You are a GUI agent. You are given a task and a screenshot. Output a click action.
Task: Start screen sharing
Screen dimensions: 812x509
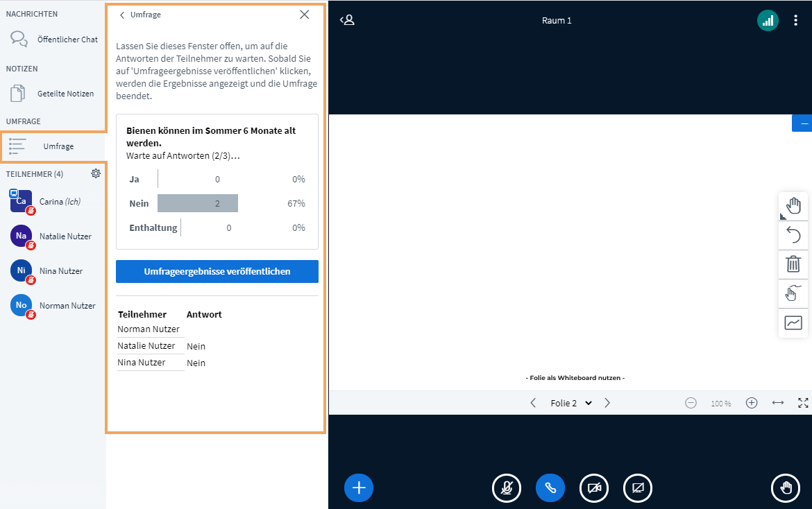(638, 488)
